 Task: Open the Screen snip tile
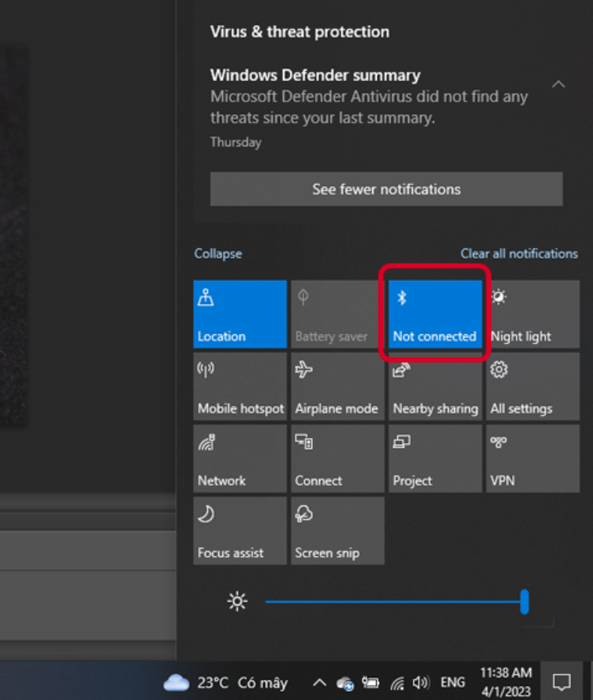337,531
